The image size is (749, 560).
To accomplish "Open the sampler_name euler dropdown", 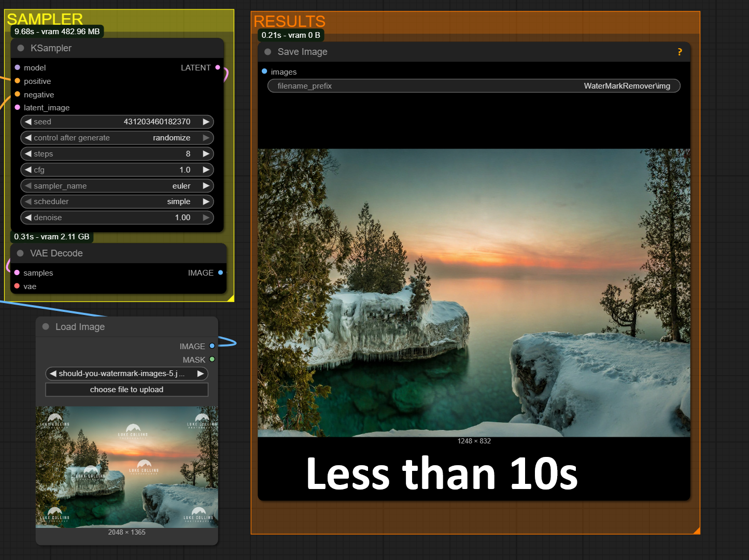I will click(x=117, y=186).
